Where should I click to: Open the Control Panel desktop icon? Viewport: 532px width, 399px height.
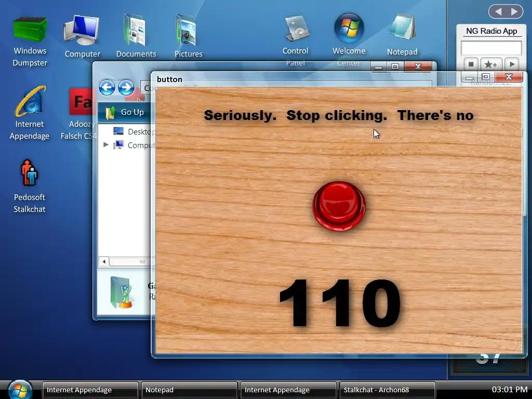point(295,40)
